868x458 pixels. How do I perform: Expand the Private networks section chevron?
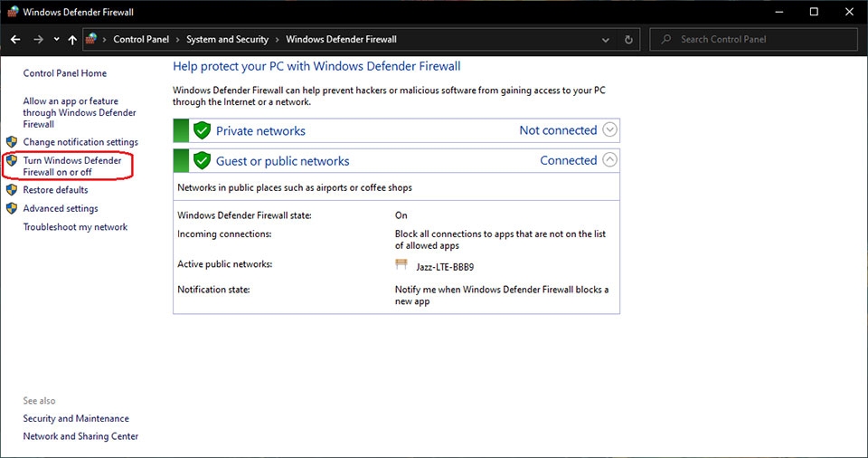pyautogui.click(x=610, y=130)
